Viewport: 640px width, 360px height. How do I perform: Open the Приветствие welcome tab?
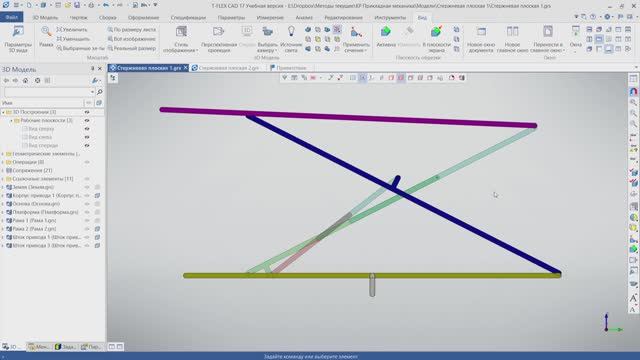point(288,68)
